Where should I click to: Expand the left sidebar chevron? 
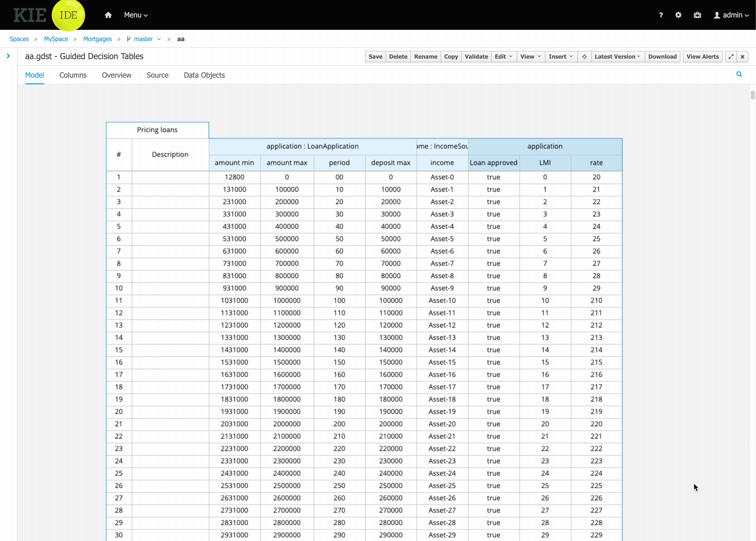pos(8,56)
